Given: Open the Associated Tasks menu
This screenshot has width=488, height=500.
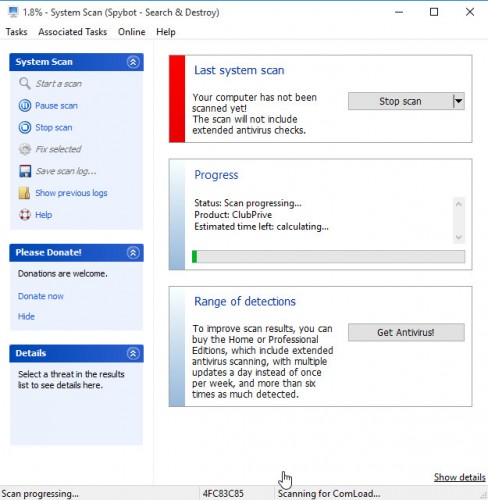Looking at the screenshot, I should coord(73,32).
